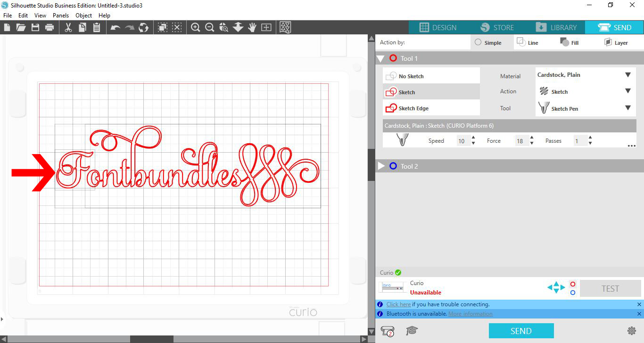The height and width of the screenshot is (343, 644).
Task: Open more settings via three dots
Action: coord(632,146)
